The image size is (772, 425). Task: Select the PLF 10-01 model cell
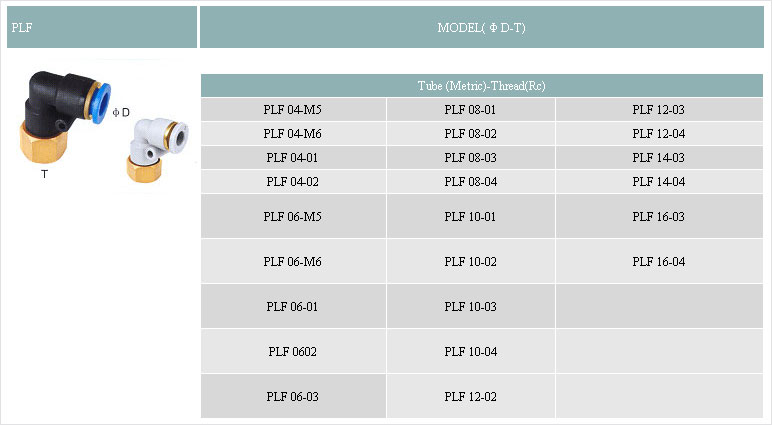pos(471,216)
